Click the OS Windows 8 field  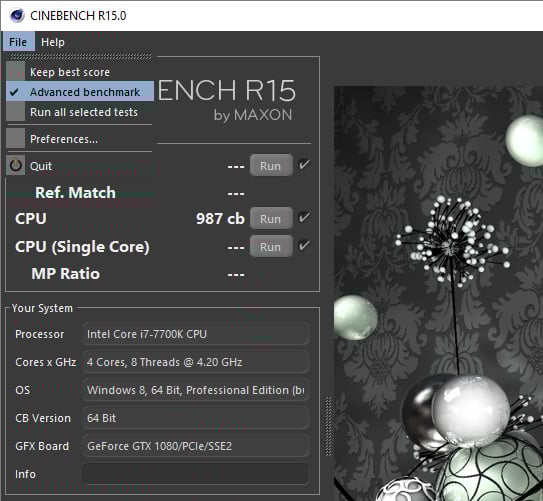click(195, 390)
